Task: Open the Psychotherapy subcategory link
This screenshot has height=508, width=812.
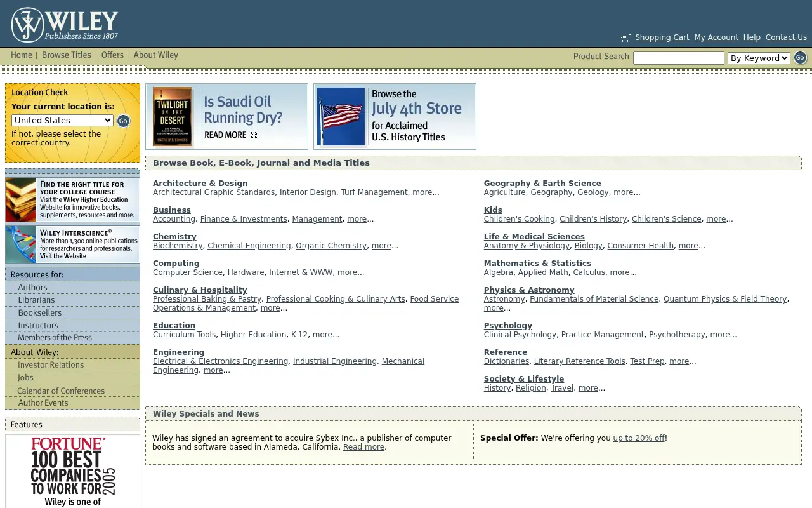Action: [x=677, y=335]
